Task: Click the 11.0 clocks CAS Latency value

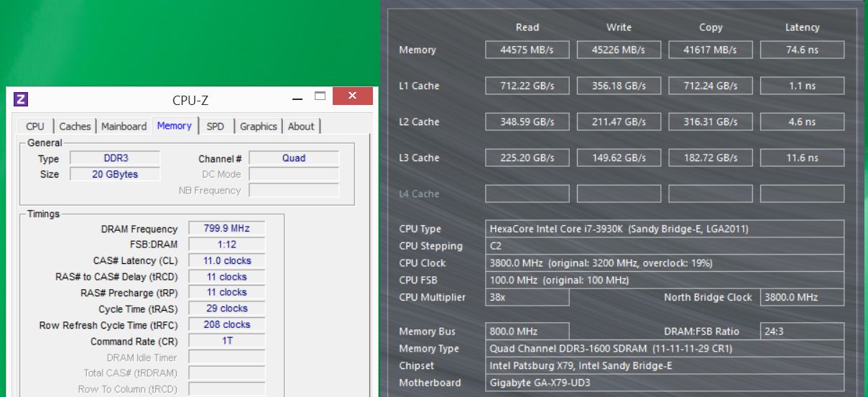Action: (226, 260)
